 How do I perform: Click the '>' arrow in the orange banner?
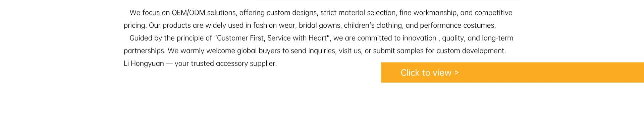tap(456, 73)
